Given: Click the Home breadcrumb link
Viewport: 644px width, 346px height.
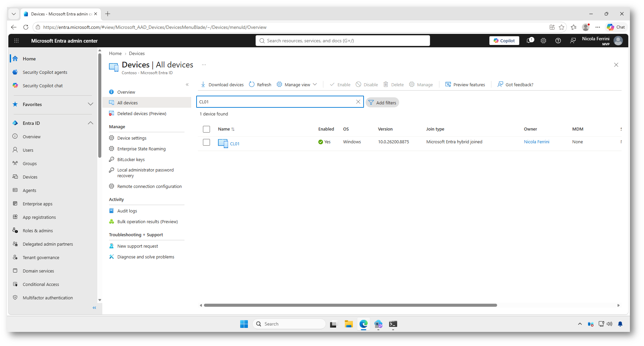Looking at the screenshot, I should (x=115, y=53).
